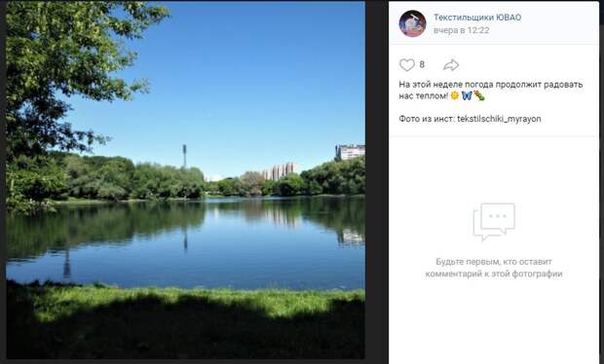Open the Текстильщики ЮВАО group name link
This screenshot has width=604, height=364.
coord(477,18)
